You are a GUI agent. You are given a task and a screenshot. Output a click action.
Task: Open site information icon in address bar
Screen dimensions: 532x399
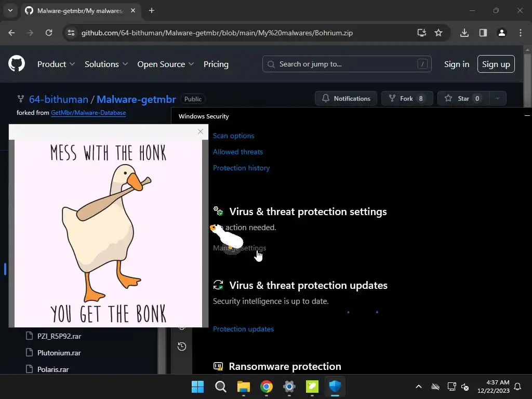point(71,33)
